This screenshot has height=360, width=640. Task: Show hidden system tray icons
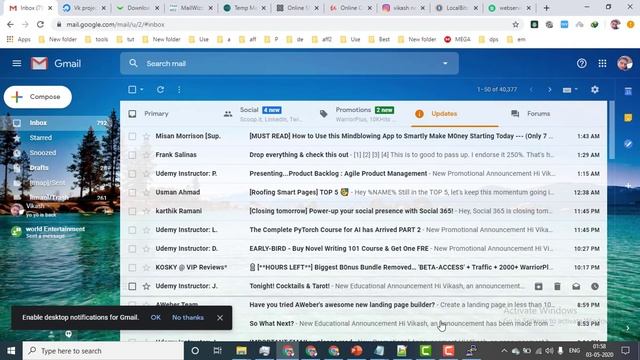click(504, 351)
